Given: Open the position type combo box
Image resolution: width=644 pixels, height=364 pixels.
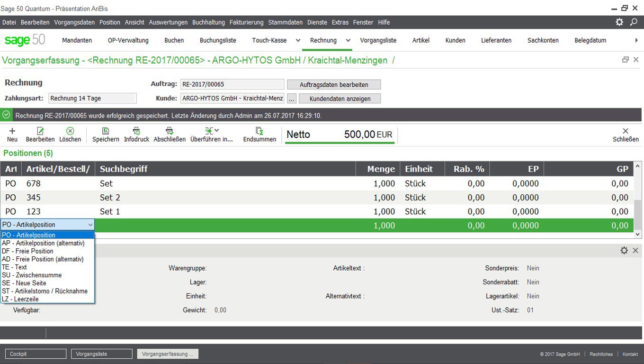Looking at the screenshot, I should point(47,225).
